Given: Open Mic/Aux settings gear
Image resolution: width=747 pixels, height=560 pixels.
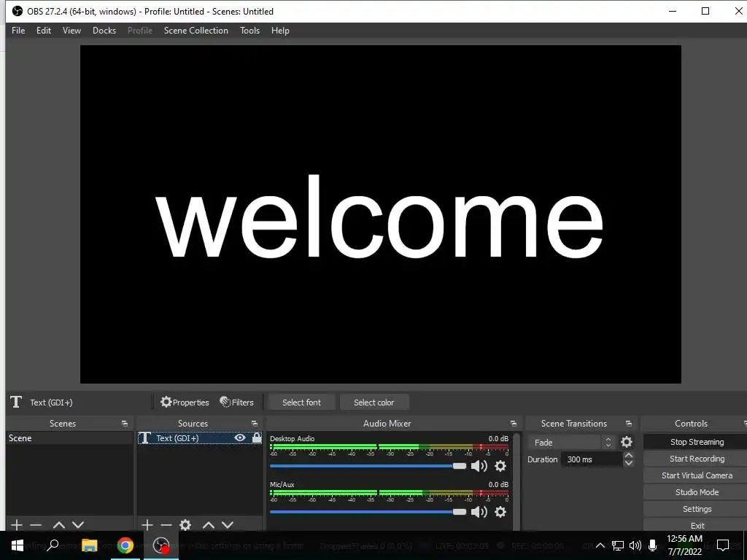Looking at the screenshot, I should [x=500, y=511].
